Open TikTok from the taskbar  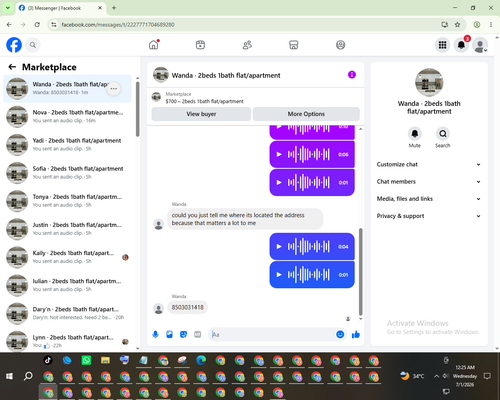click(48, 360)
